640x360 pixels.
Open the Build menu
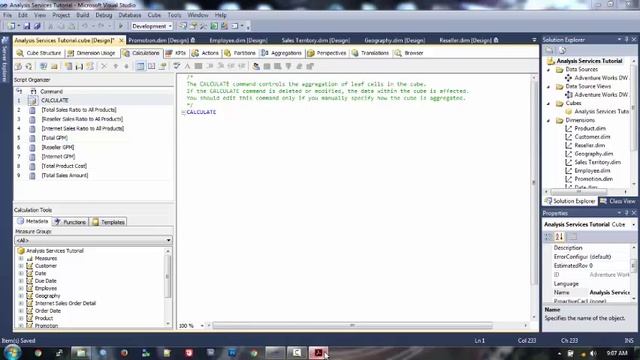(83, 15)
